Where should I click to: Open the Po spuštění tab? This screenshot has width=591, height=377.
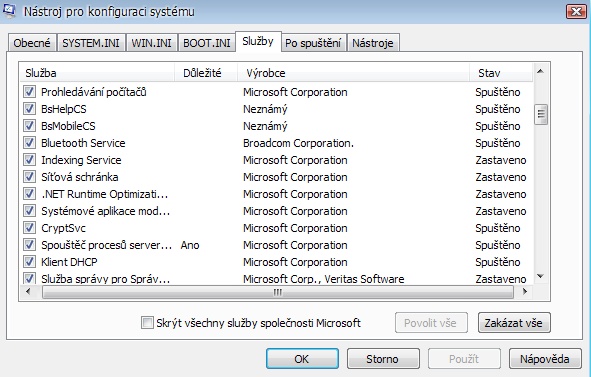313,43
